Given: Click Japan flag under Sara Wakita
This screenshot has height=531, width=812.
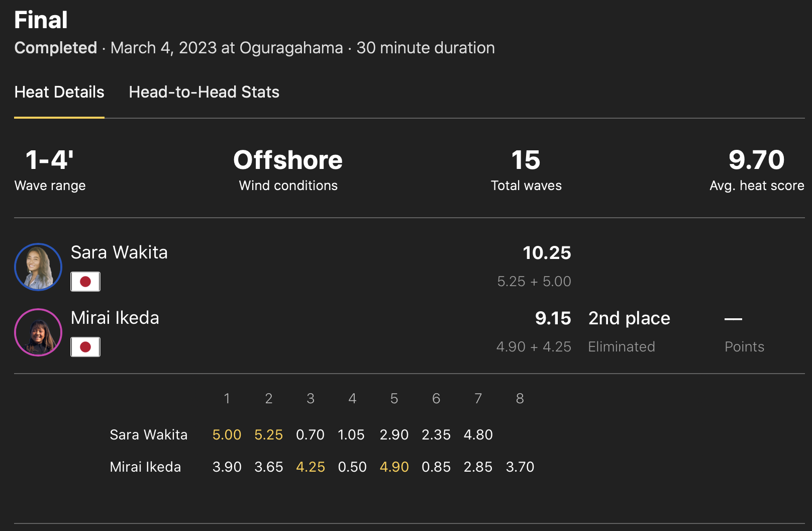Looking at the screenshot, I should (85, 282).
